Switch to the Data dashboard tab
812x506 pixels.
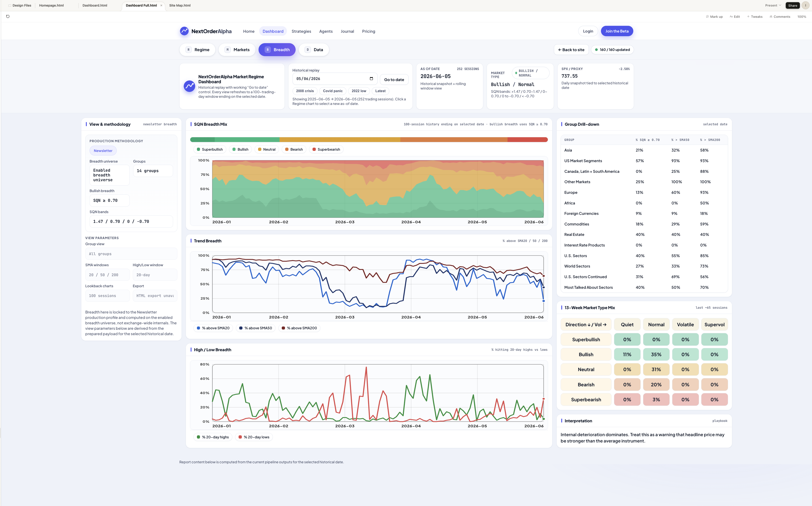pyautogui.click(x=314, y=49)
